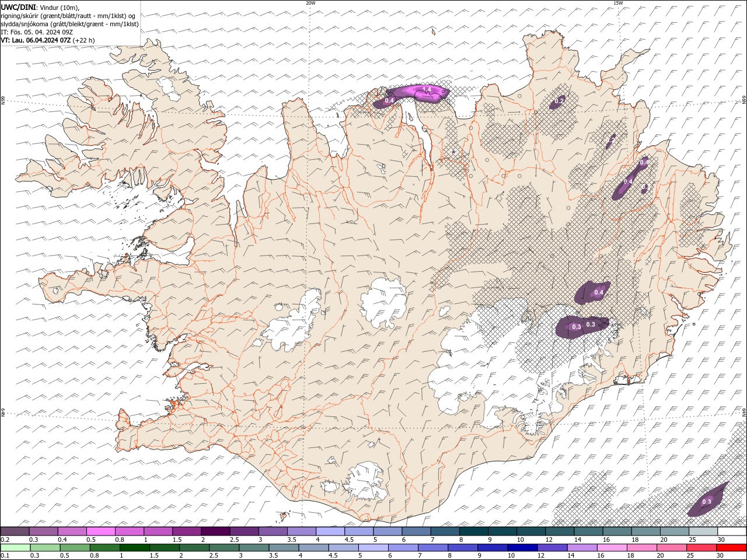The width and height of the screenshot is (747, 560).
Task: Click the '0.4' value beside the pink north-coast patch
Action: [x=390, y=100]
